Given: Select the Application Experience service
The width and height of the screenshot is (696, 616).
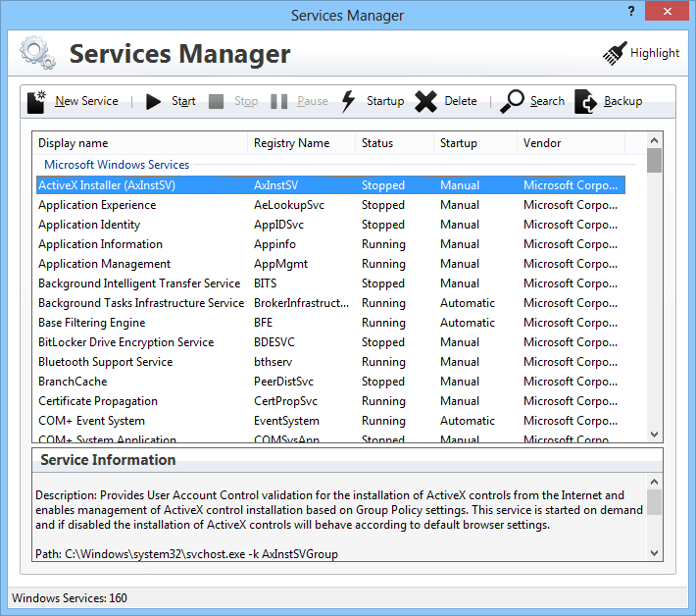Looking at the screenshot, I should (x=330, y=205).
